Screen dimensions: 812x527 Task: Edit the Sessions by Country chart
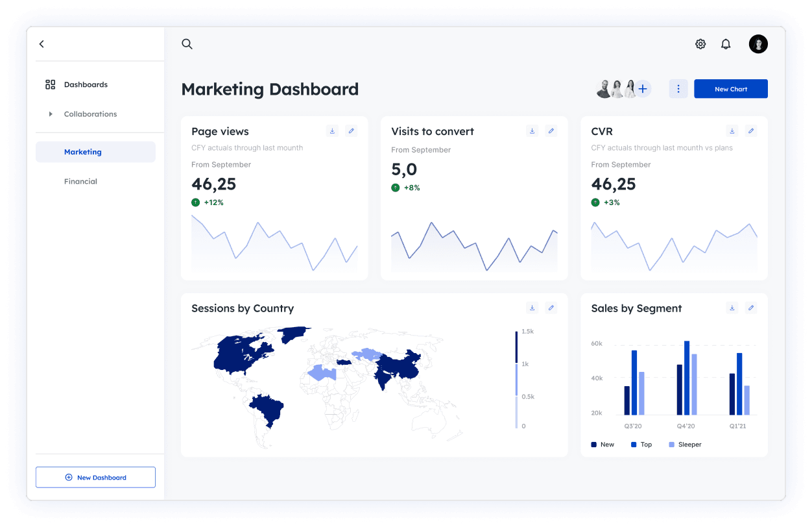(551, 308)
